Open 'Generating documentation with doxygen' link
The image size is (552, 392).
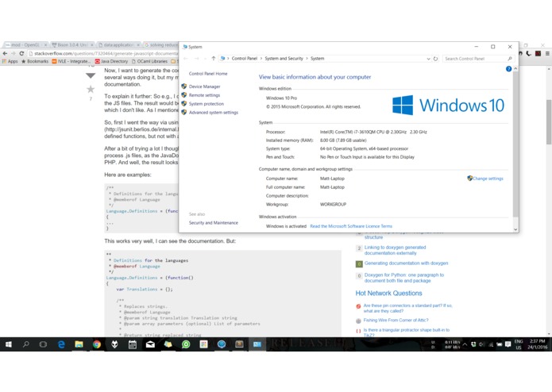406,263
